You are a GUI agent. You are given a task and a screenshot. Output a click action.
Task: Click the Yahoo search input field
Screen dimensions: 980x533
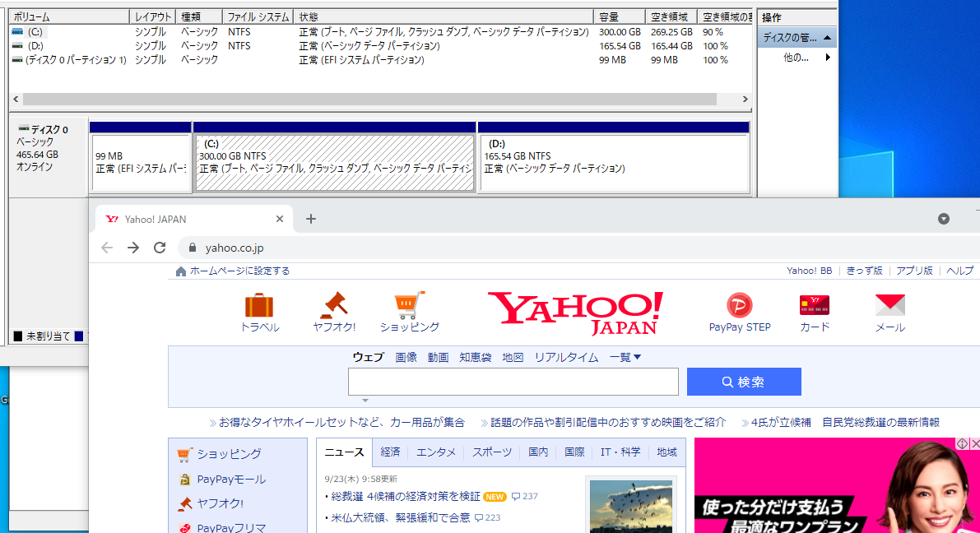click(x=513, y=382)
